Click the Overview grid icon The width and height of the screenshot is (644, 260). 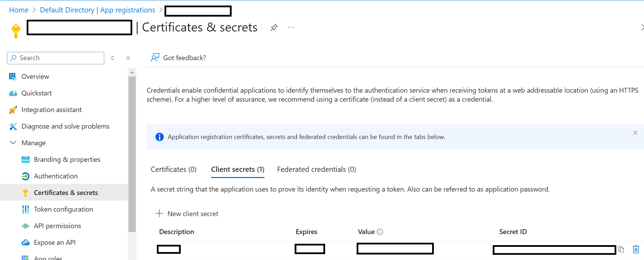[x=13, y=76]
